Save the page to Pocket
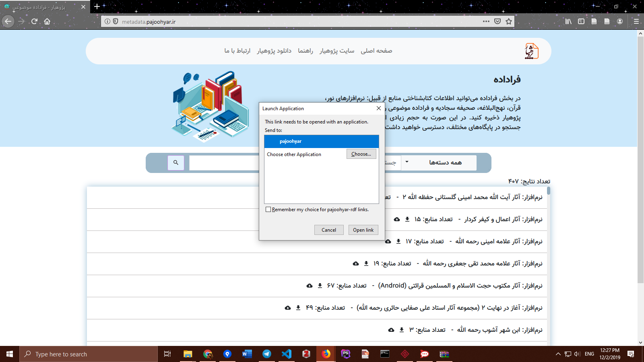This screenshot has height=362, width=644. pos(497,22)
